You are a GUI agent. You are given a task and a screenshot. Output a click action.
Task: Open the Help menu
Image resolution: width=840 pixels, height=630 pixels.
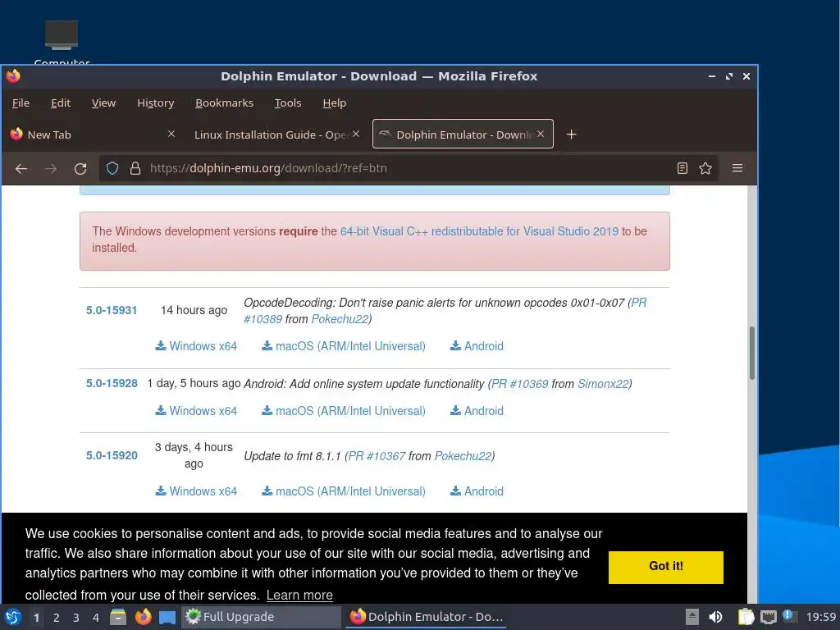[335, 103]
